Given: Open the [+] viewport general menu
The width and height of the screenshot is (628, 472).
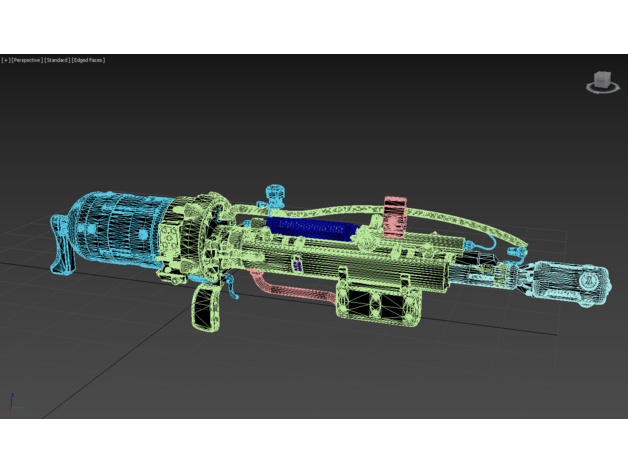Looking at the screenshot, I should pos(5,60).
